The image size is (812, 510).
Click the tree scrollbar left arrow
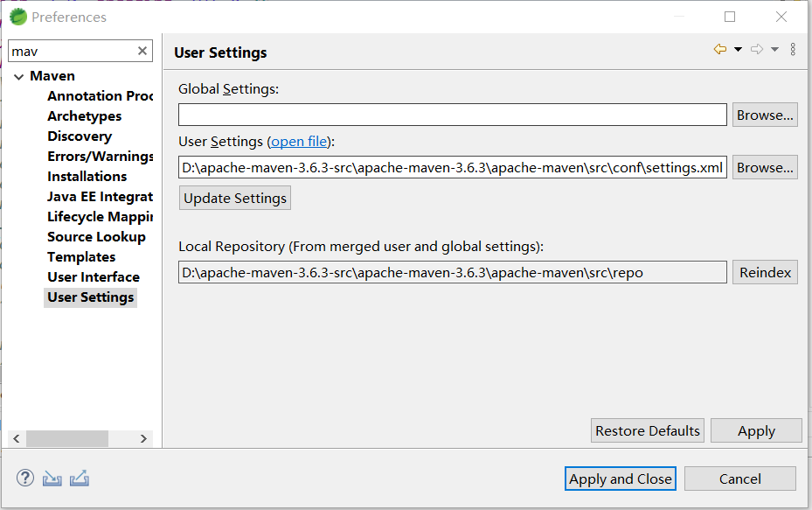click(x=17, y=438)
